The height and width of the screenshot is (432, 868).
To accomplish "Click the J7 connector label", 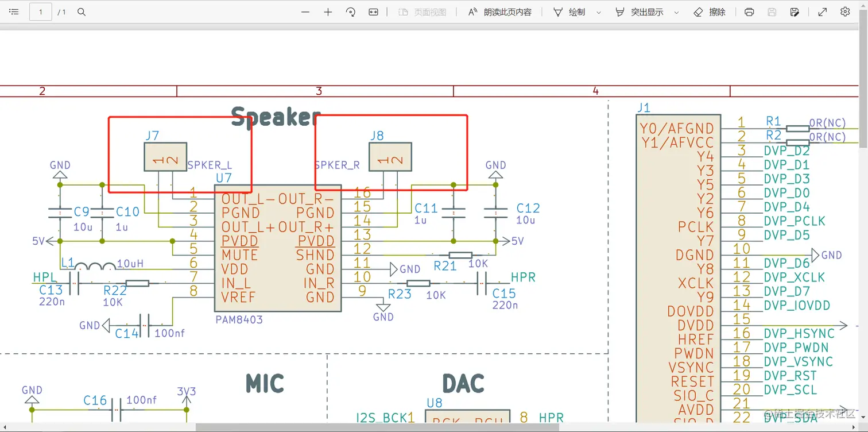I will pos(152,136).
